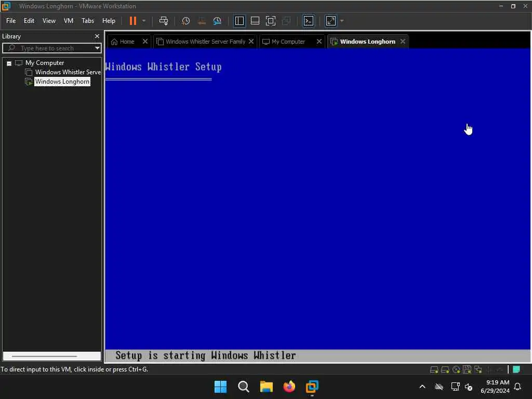532x399 pixels.
Task: Open the console view icon
Action: [308, 21]
